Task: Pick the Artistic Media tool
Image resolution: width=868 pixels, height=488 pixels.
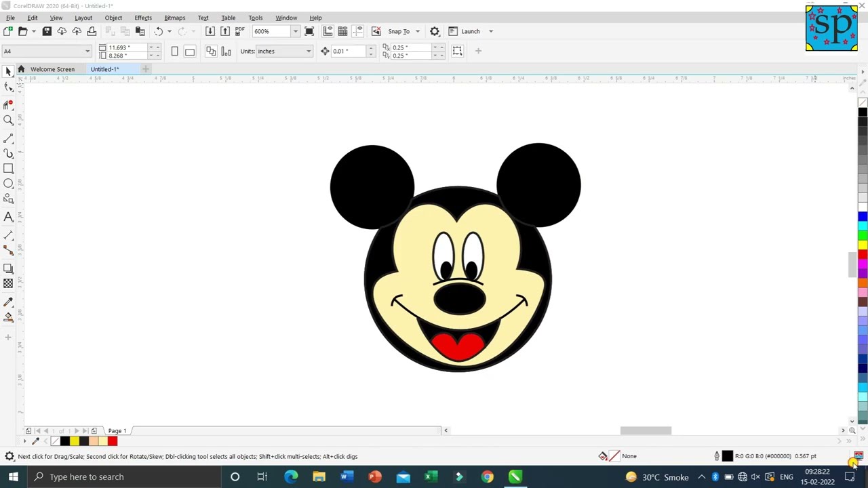Action: coord(8,153)
